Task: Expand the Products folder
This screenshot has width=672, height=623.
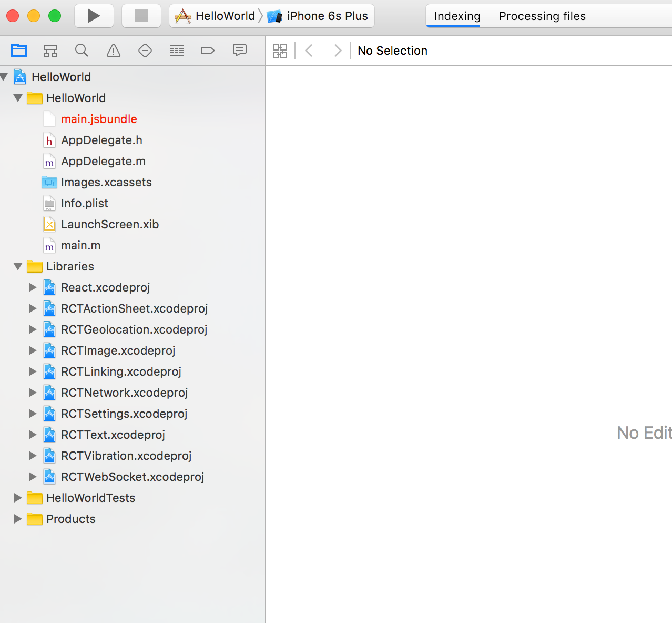Action: tap(18, 519)
